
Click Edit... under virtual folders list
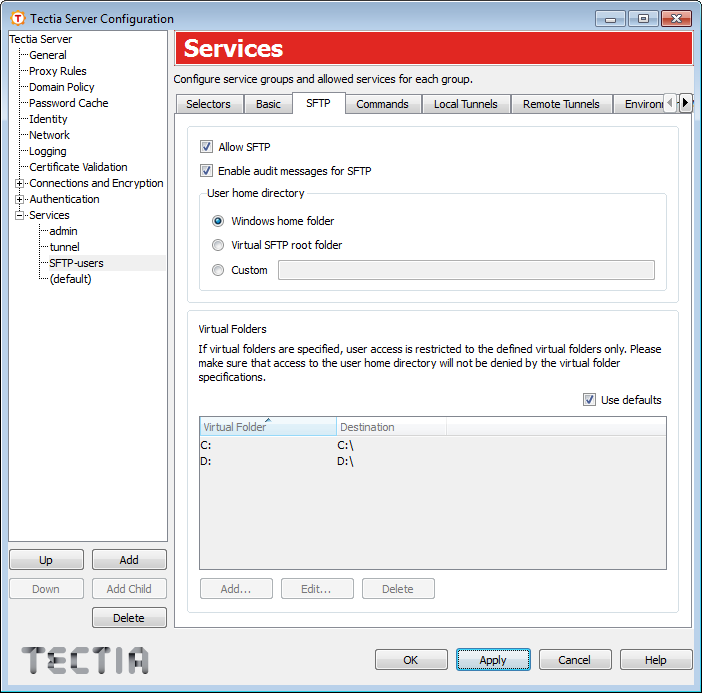(317, 589)
